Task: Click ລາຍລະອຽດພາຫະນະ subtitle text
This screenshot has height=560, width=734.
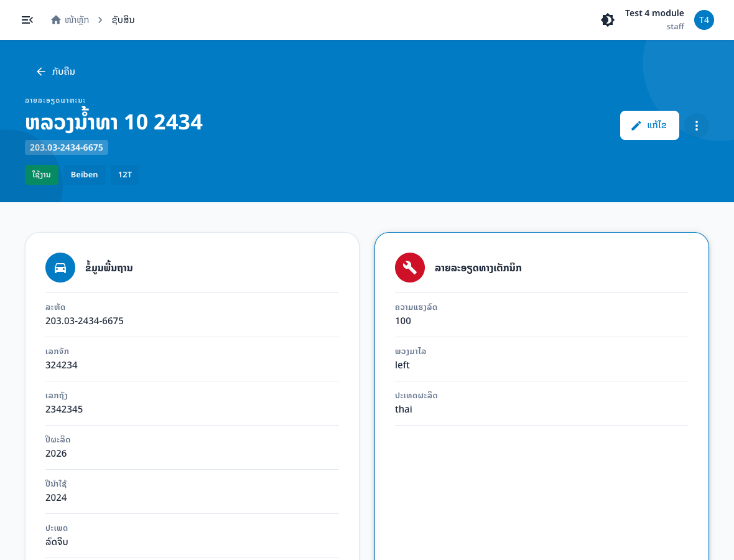Action: [x=55, y=100]
